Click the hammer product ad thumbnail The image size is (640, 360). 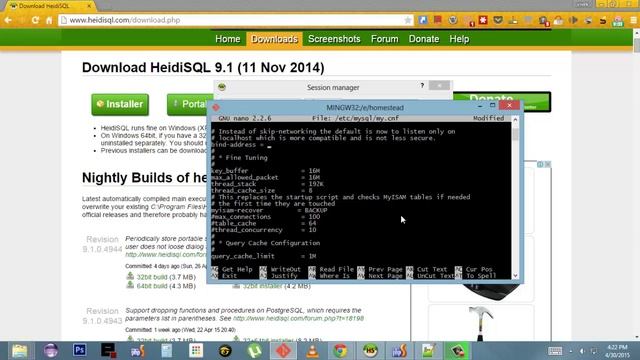tap(481, 323)
